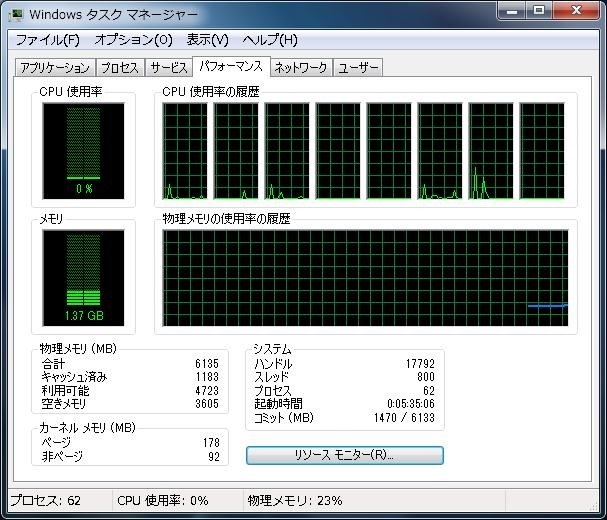Open the ファイル(F) menu
The height and width of the screenshot is (520, 607).
(48, 40)
